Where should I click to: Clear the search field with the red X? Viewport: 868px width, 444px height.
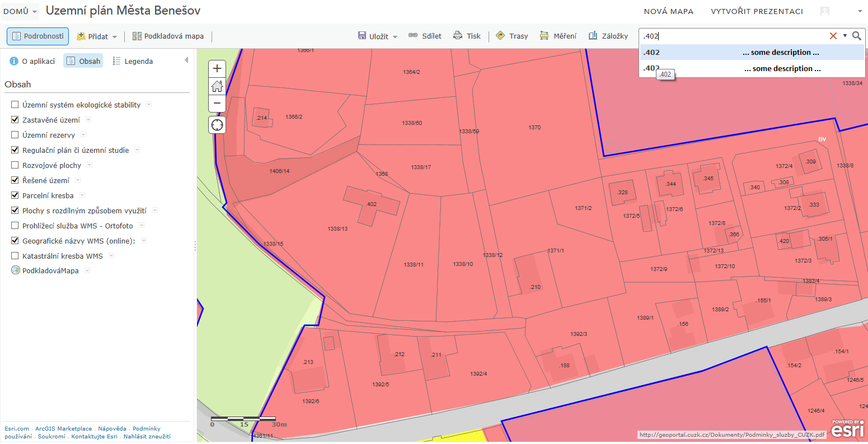coord(833,36)
